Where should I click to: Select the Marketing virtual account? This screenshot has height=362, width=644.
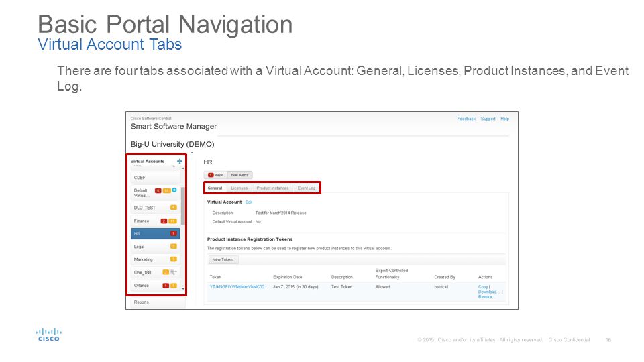[155, 259]
